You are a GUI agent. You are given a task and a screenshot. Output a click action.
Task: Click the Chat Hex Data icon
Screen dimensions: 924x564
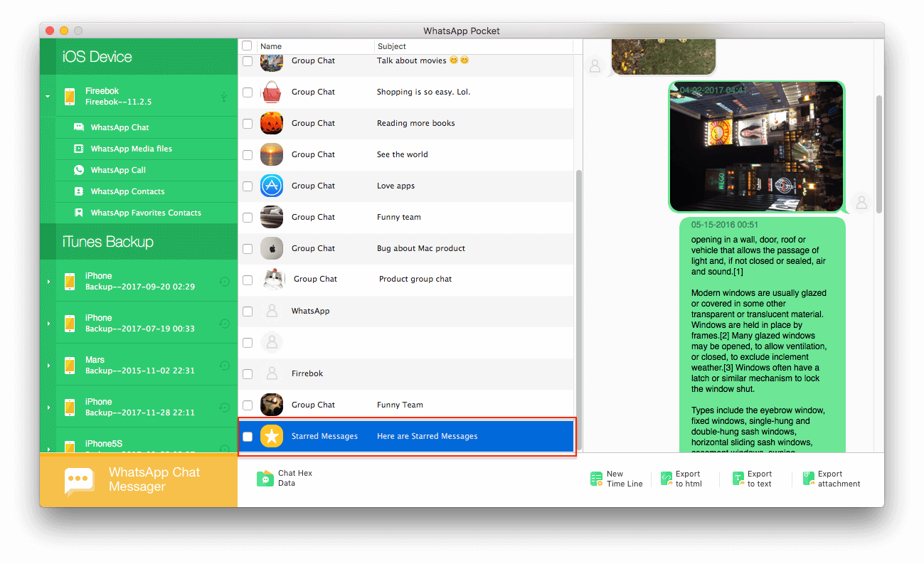tap(265, 479)
